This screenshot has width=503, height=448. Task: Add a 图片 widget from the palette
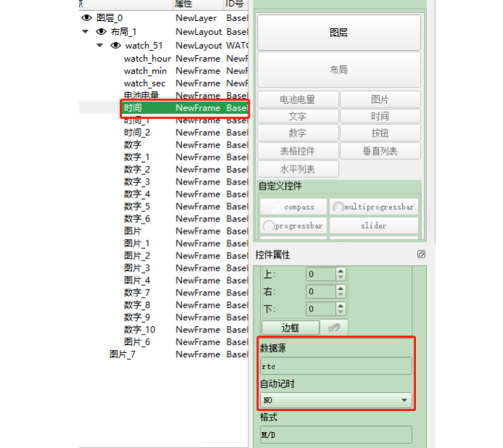click(x=380, y=99)
